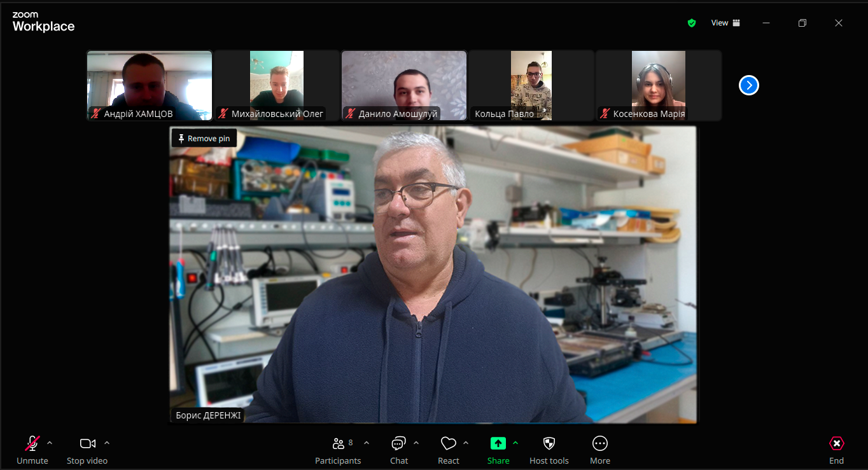Stop video camera button
This screenshot has height=470, width=868.
pyautogui.click(x=87, y=450)
